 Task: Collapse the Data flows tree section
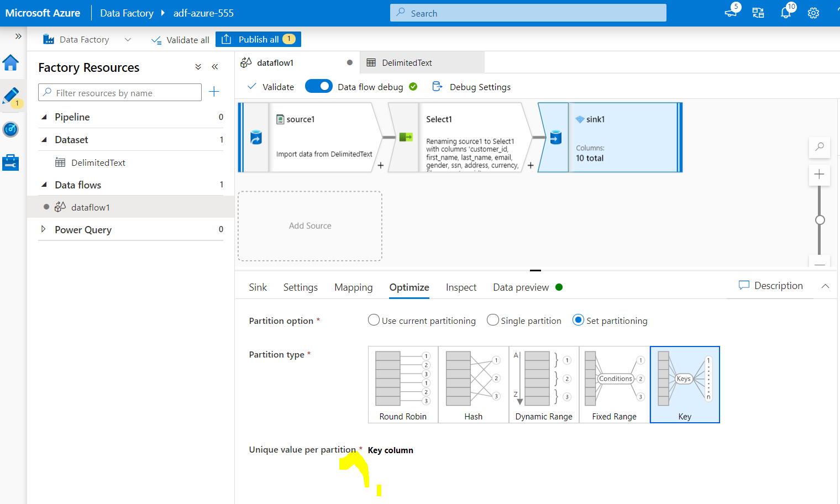[44, 185]
